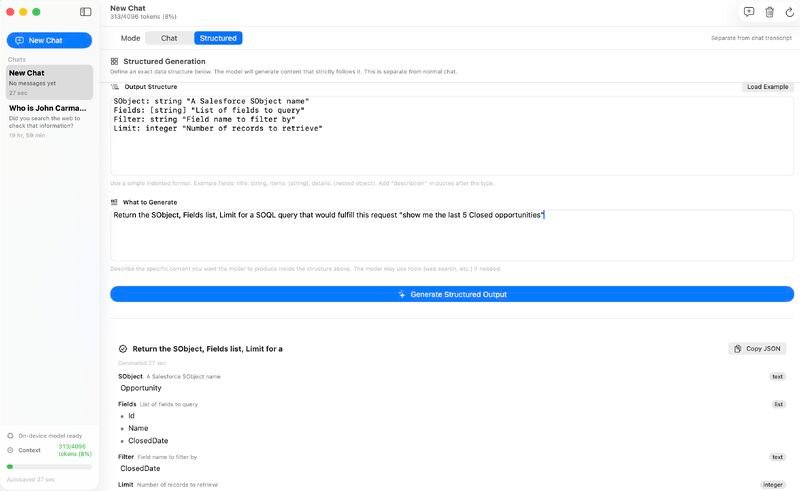Select Structured mode tab
The image size is (800, 491).
(218, 38)
